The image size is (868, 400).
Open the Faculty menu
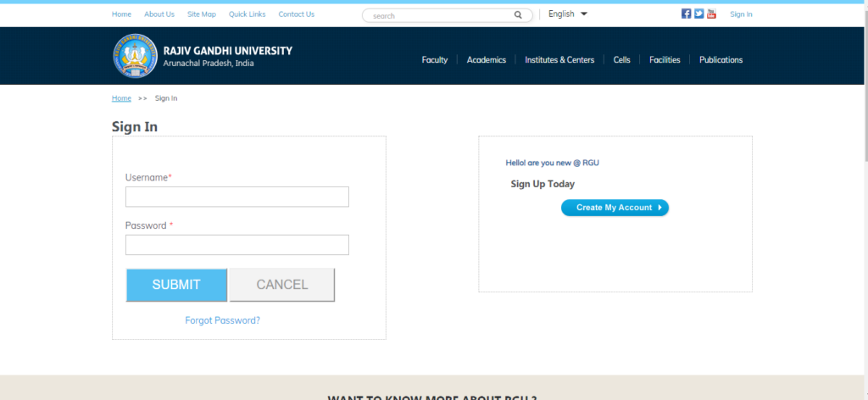pyautogui.click(x=435, y=60)
